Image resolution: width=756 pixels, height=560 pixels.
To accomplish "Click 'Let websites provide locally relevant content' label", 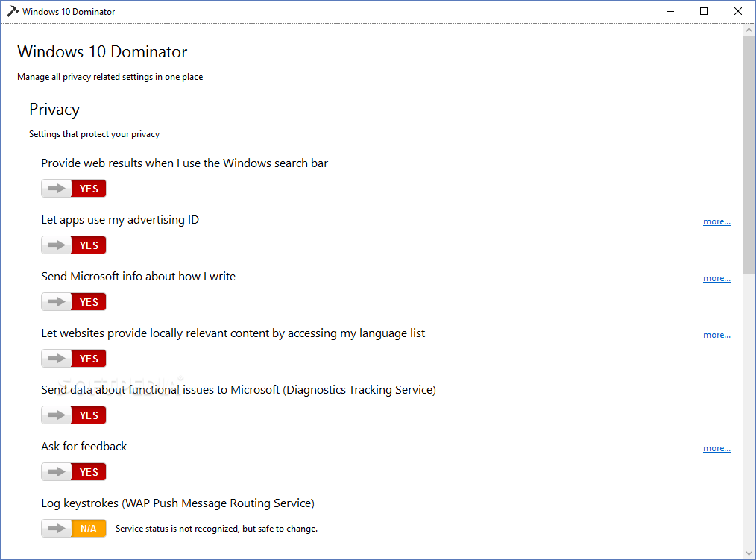I will coord(233,333).
